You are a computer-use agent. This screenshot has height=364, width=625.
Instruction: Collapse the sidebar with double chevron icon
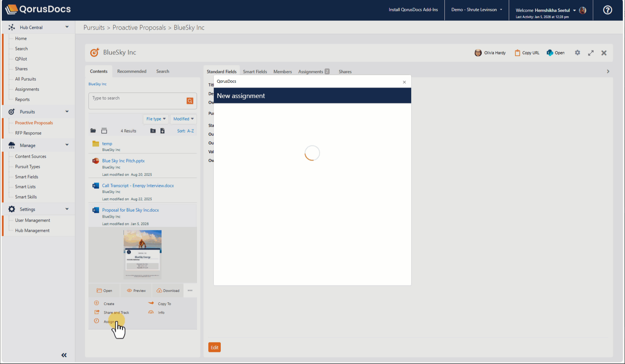click(x=64, y=355)
